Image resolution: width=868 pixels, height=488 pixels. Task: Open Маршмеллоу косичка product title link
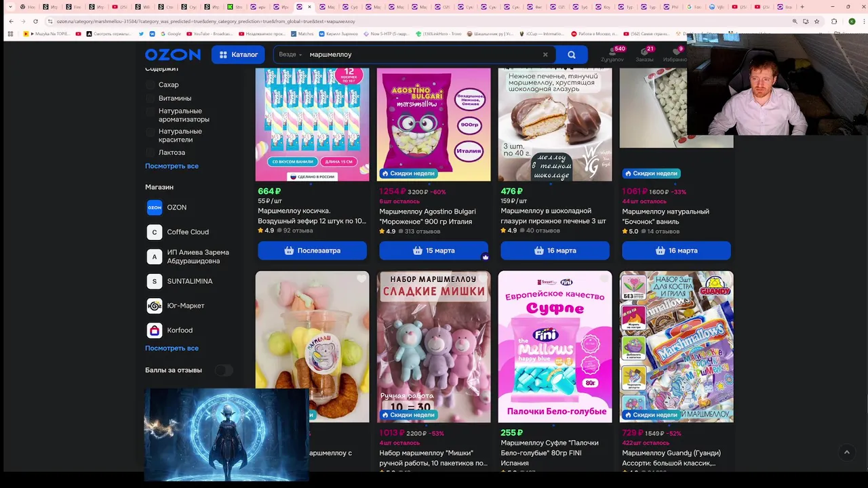[312, 216]
